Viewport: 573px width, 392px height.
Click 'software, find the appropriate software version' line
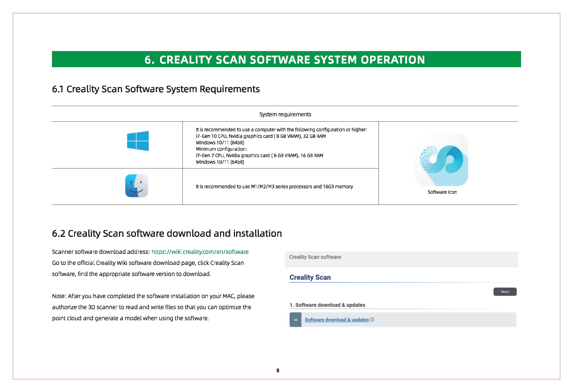tap(131, 274)
